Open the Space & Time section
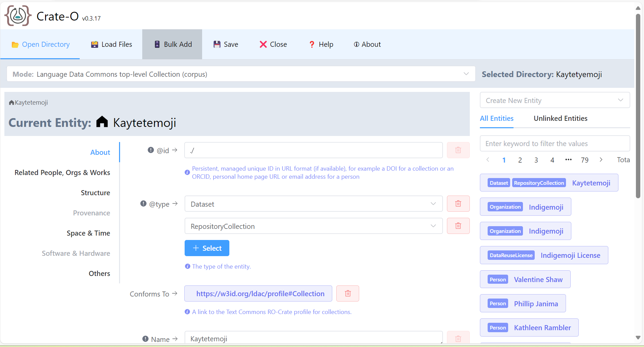Image resolution: width=644 pixels, height=347 pixels. (88, 233)
